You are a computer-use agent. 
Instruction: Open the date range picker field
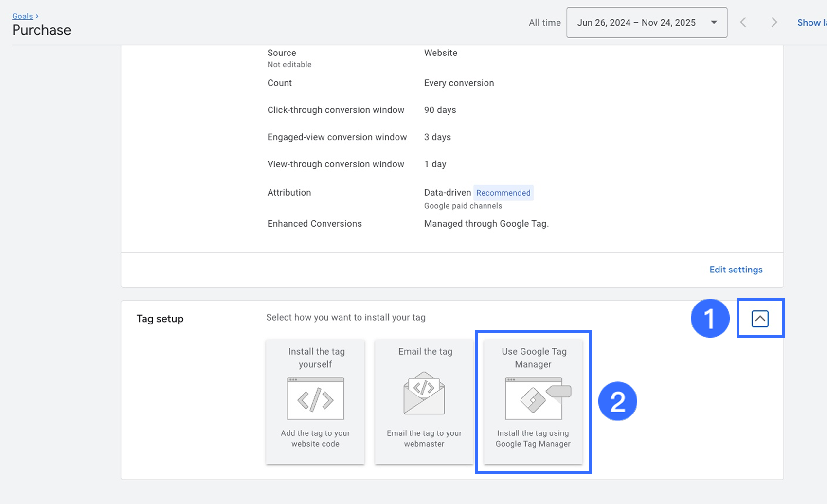(636, 23)
